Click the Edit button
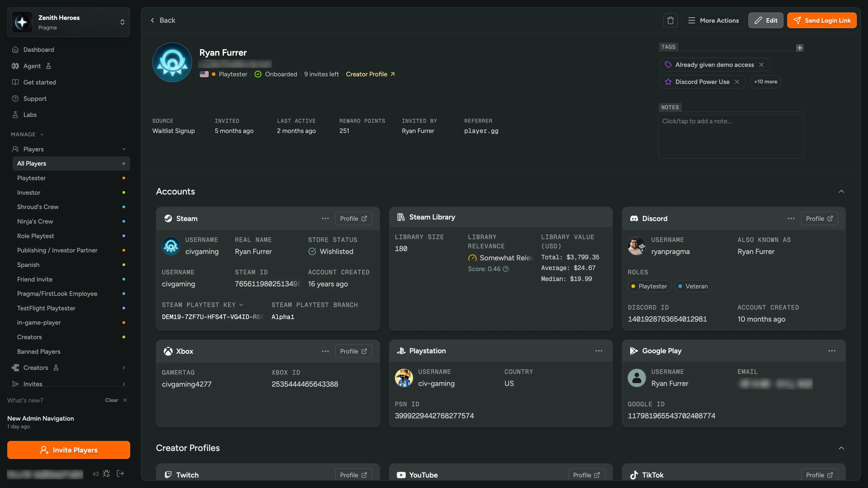Viewport: 868px width, 488px height. coord(766,20)
